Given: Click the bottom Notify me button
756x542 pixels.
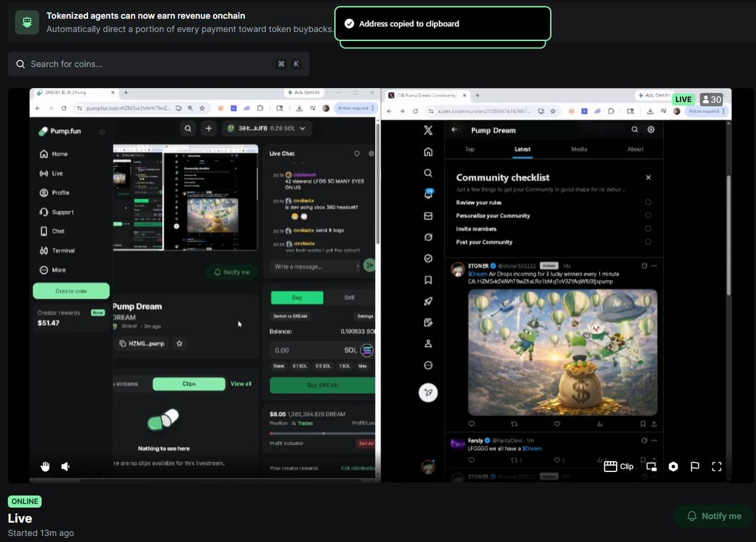Looking at the screenshot, I should (x=713, y=516).
